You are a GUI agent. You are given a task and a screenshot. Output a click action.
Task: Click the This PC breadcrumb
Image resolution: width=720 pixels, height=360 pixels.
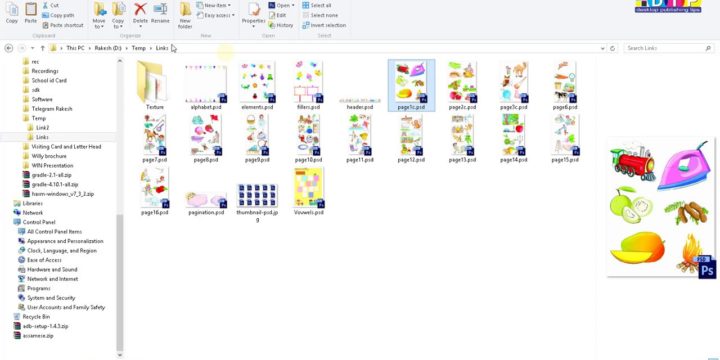75,48
